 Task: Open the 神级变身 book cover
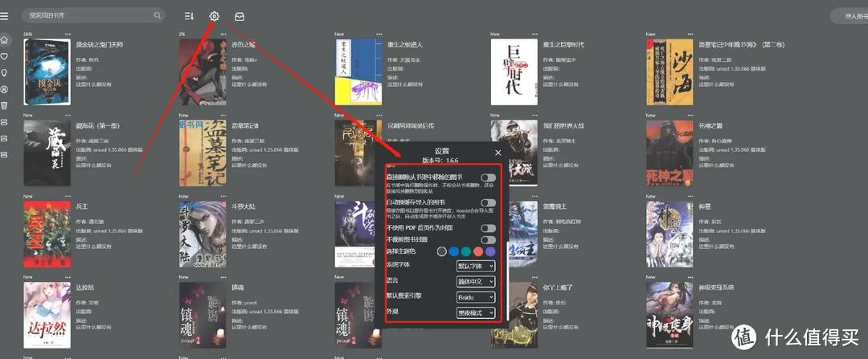click(x=669, y=316)
